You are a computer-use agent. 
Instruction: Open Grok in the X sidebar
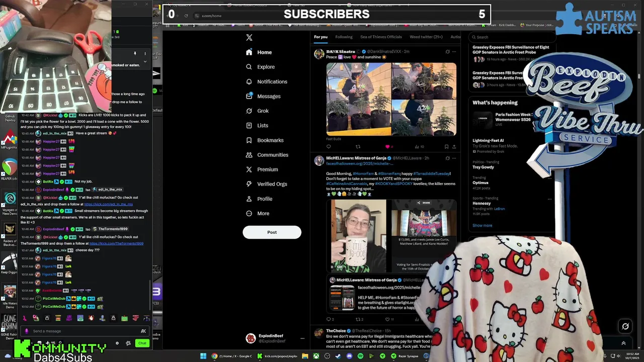click(257, 111)
